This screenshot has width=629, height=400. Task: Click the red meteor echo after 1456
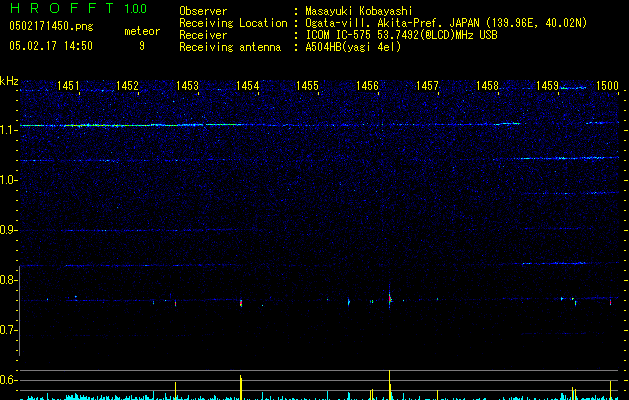pos(390,299)
